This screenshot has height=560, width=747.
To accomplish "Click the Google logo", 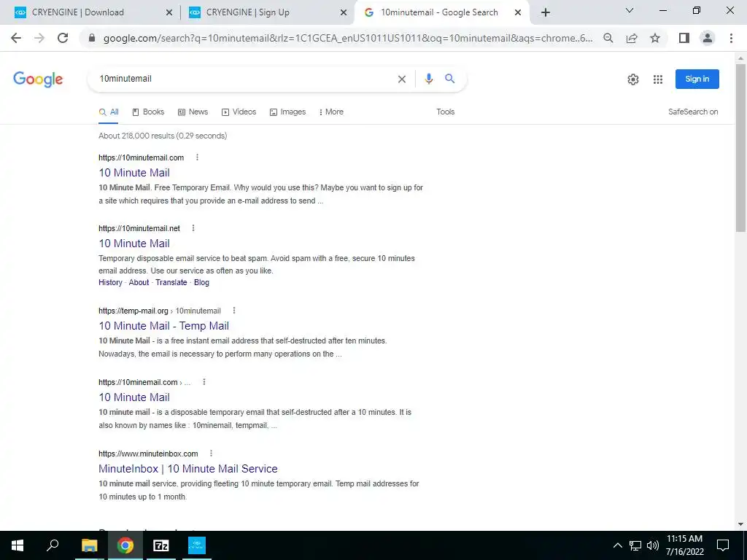I will click(38, 79).
